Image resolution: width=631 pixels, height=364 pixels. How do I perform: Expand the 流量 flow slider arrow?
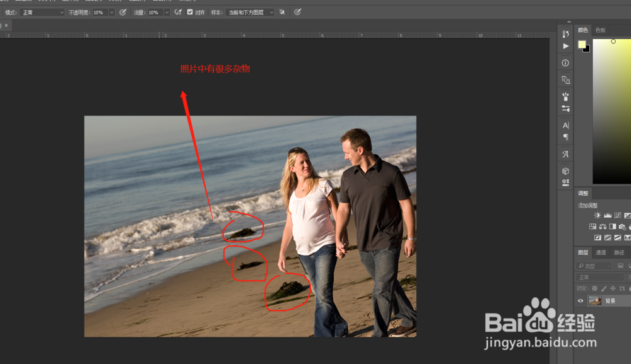click(x=167, y=13)
